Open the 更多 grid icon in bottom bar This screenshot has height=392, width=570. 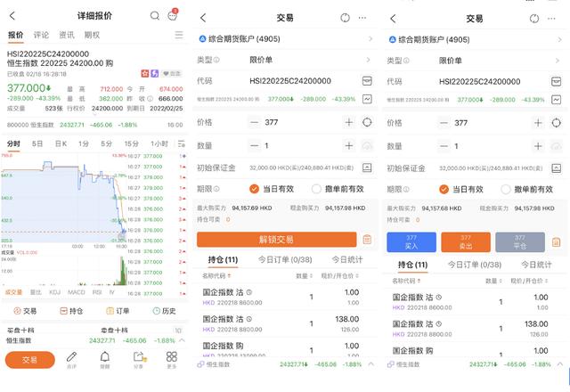(172, 359)
